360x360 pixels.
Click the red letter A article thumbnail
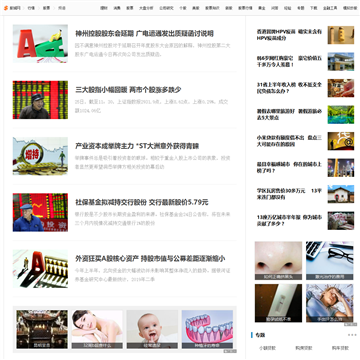point(40,44)
